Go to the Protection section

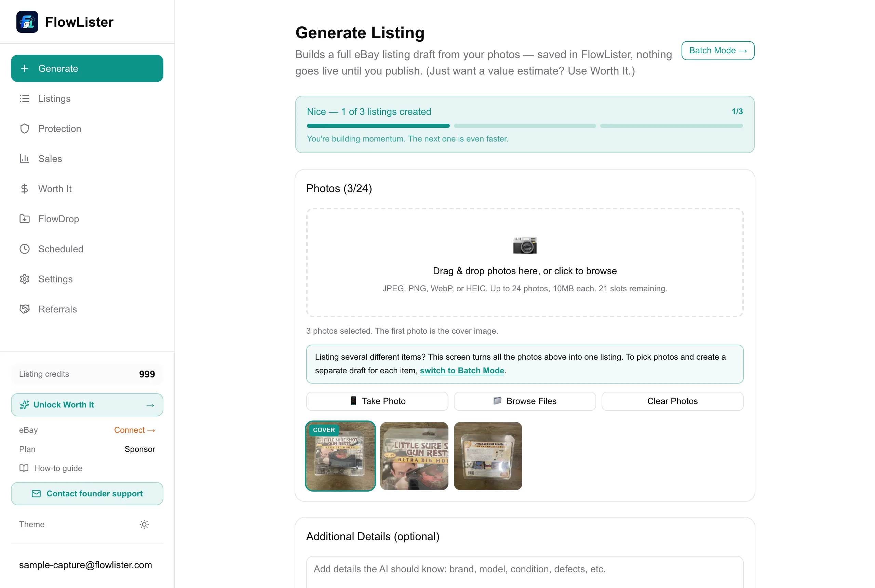click(x=87, y=128)
